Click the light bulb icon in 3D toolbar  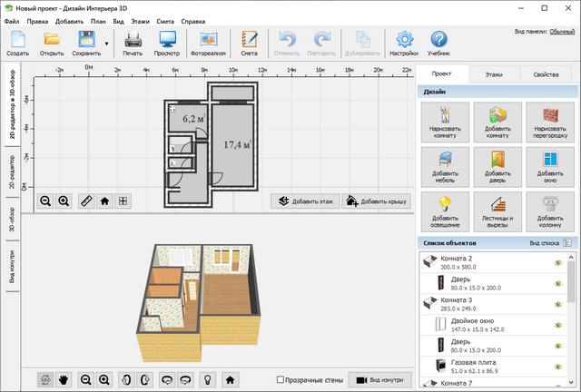(x=207, y=379)
